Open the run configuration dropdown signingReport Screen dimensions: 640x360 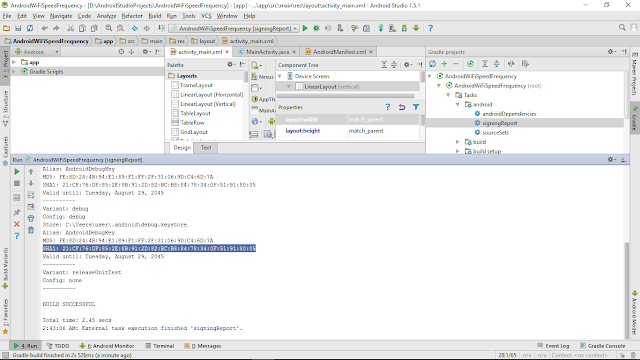pos(234,28)
